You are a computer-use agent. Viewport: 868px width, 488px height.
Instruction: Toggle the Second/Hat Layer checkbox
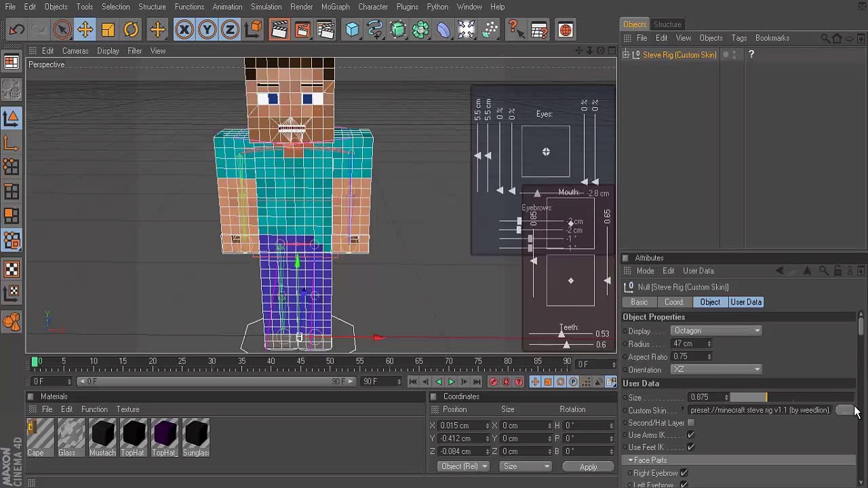point(691,423)
